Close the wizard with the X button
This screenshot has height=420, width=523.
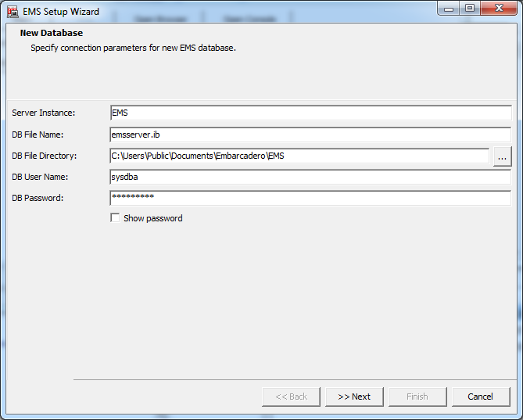499,9
